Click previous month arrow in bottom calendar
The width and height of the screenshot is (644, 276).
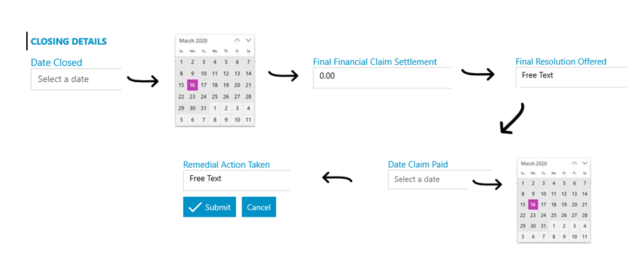574,163
